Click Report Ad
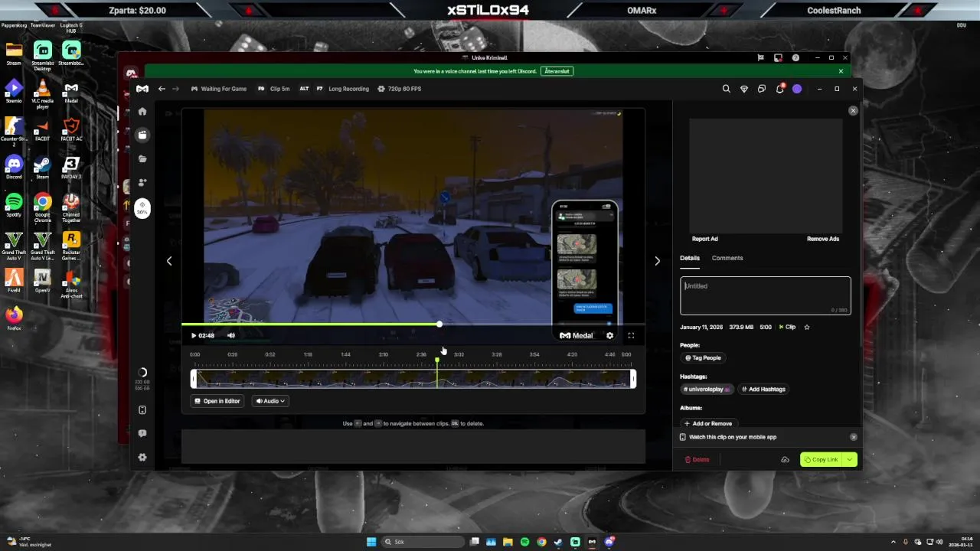 (704, 239)
